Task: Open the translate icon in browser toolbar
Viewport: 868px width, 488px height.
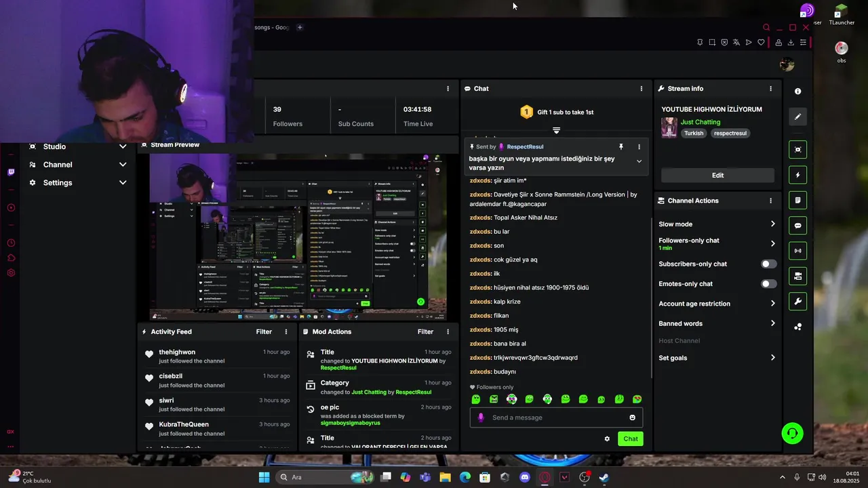Action: 736,43
